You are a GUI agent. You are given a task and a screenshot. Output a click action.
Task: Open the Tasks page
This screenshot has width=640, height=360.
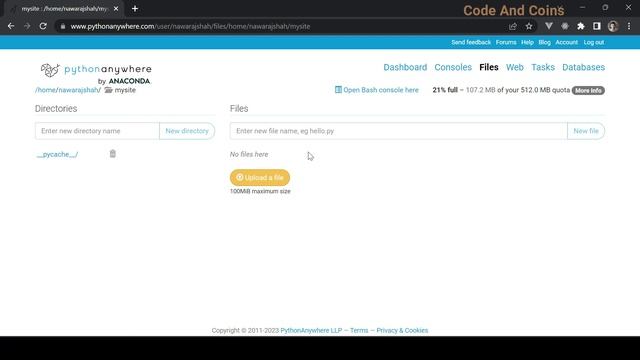pos(543,67)
